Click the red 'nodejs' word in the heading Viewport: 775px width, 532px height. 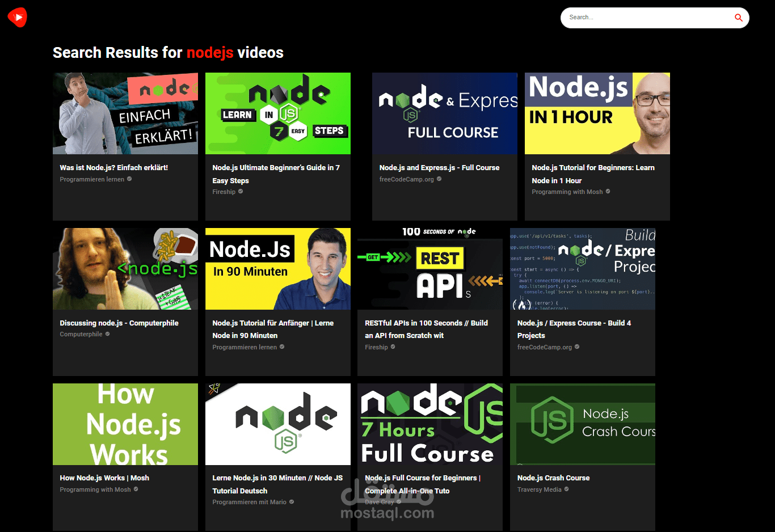point(210,53)
